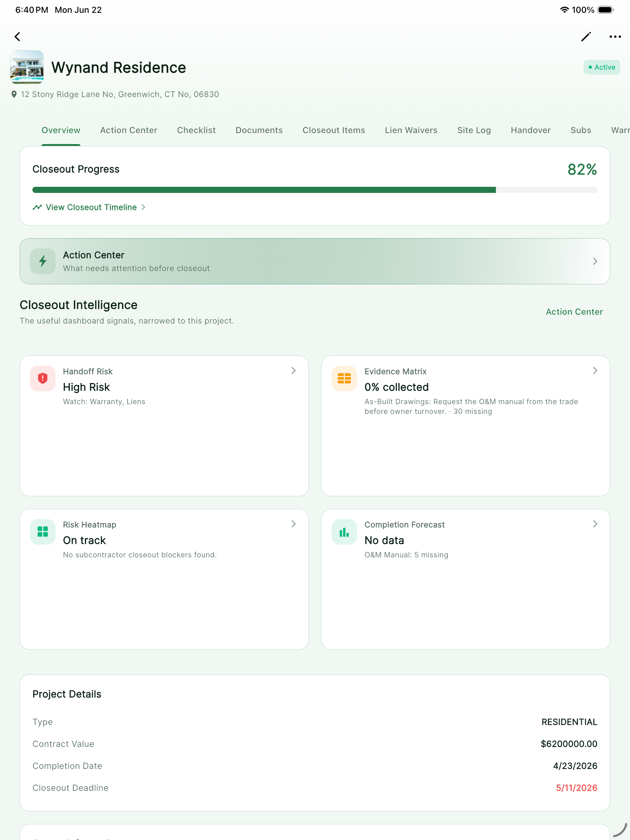Open the Documents tab
Viewport: 630px width, 840px height.
(259, 130)
